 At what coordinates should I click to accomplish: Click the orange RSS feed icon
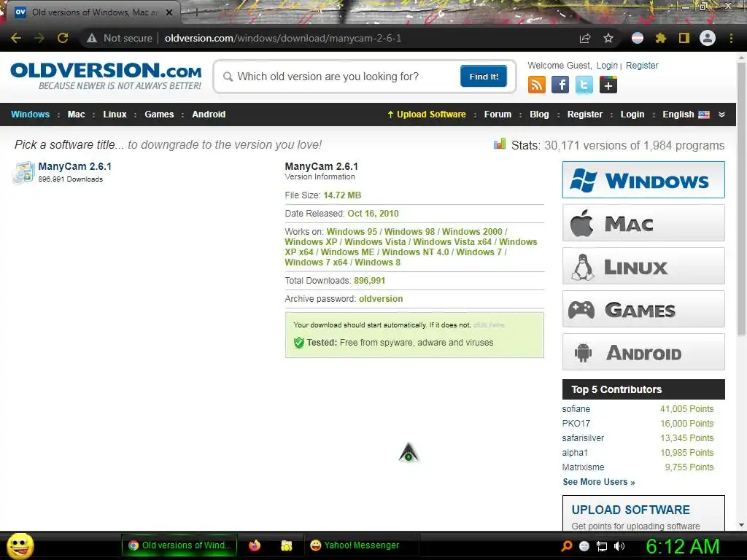pyautogui.click(x=536, y=85)
